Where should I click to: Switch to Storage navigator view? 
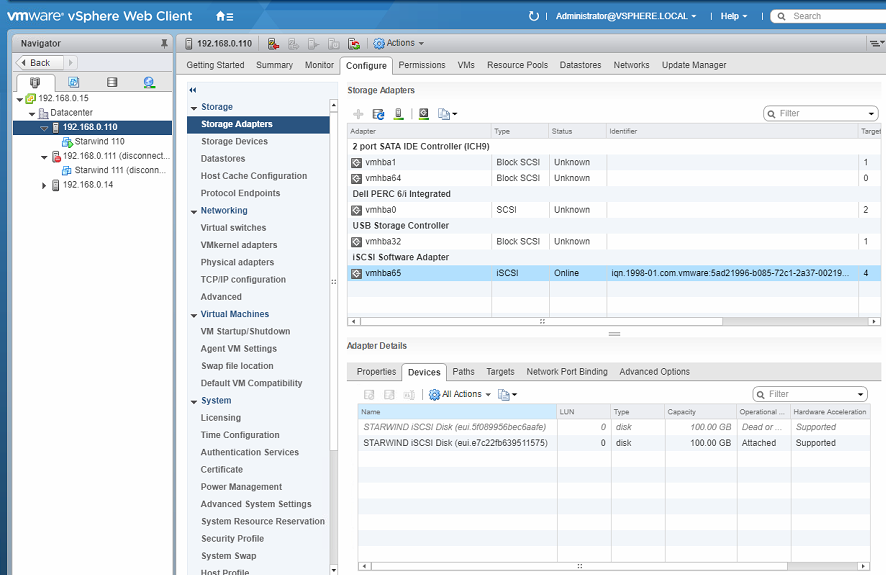point(112,82)
